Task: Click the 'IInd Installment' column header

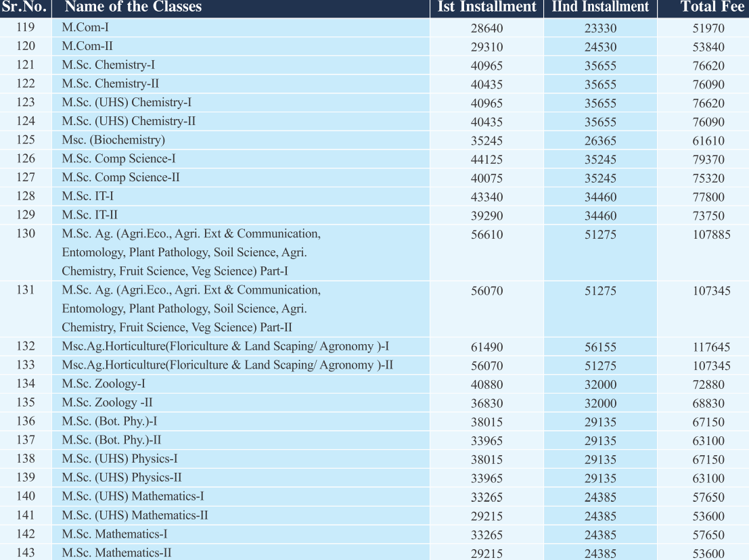Action: click(600, 8)
